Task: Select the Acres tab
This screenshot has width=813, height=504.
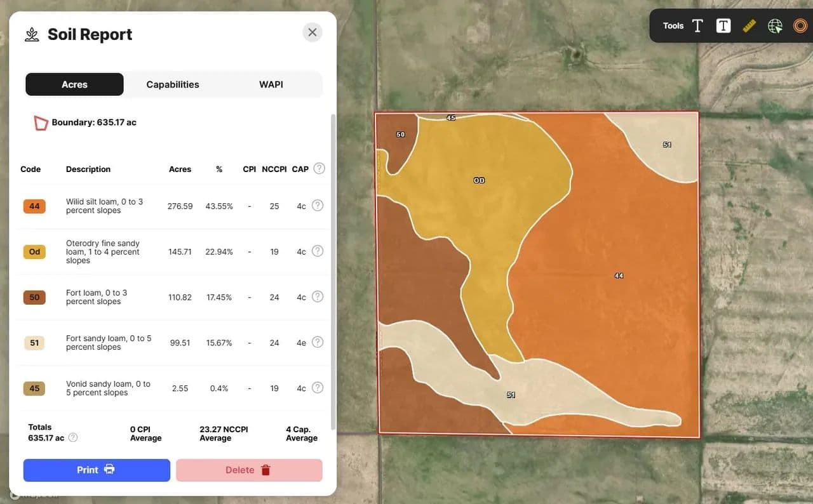Action: (74, 84)
